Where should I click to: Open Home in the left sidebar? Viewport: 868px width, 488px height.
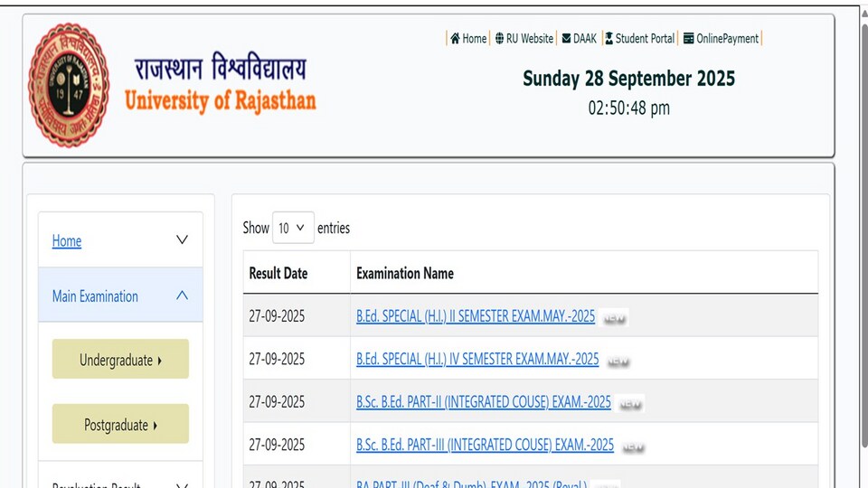coord(66,241)
